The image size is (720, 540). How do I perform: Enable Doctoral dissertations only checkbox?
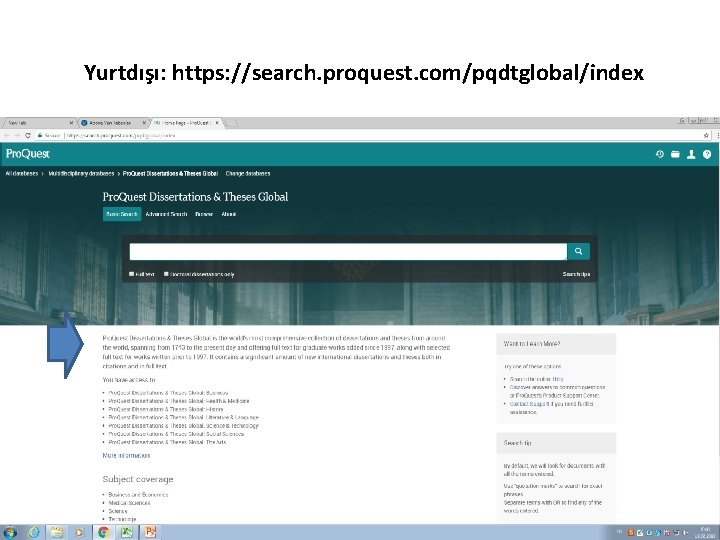pos(166,274)
